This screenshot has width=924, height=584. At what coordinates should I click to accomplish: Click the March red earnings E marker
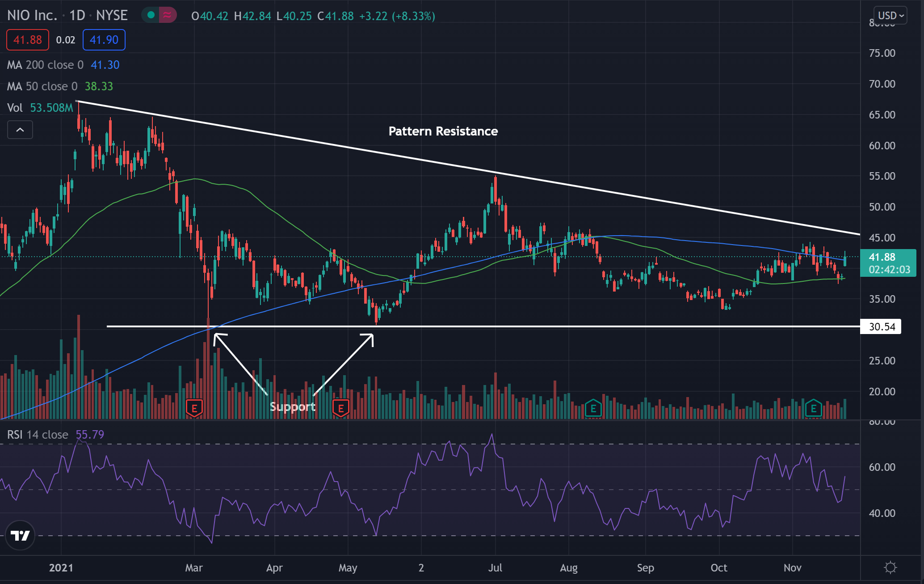click(194, 408)
